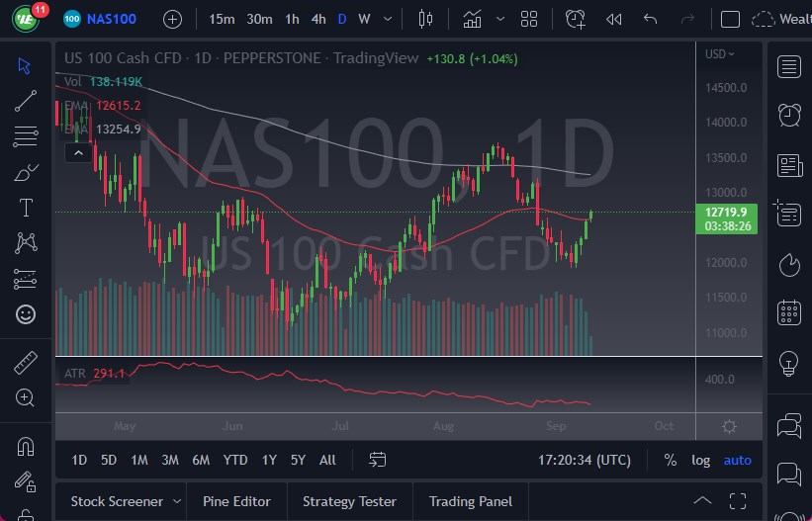The height and width of the screenshot is (521, 812).
Task: Set date range to 1Y
Action: coord(269,460)
